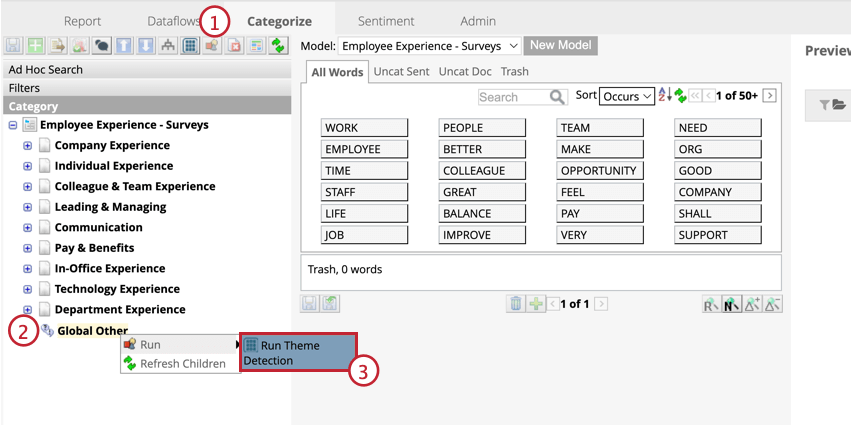Click the blue up arrow toolbar icon
Viewport: 851px width, 425px height.
click(x=124, y=46)
